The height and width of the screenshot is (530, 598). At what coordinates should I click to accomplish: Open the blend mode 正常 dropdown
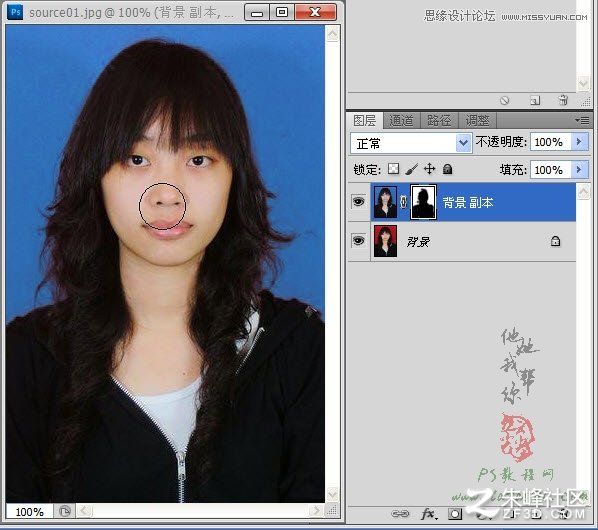(x=411, y=143)
